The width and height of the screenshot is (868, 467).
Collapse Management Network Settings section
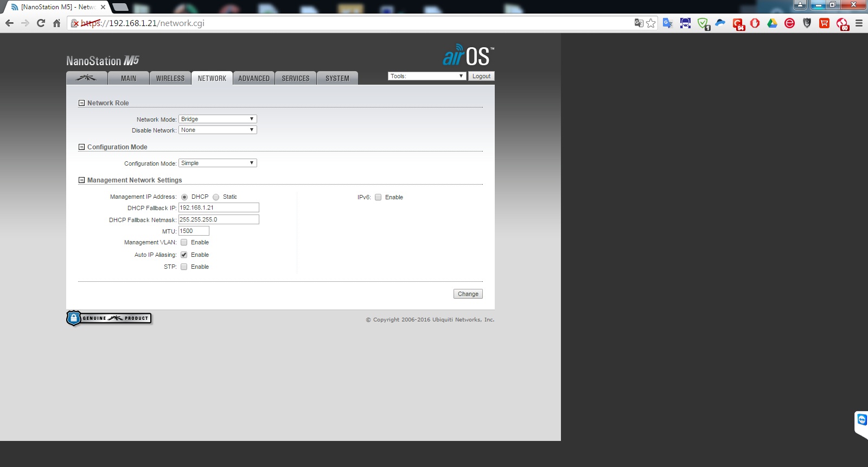pos(82,180)
